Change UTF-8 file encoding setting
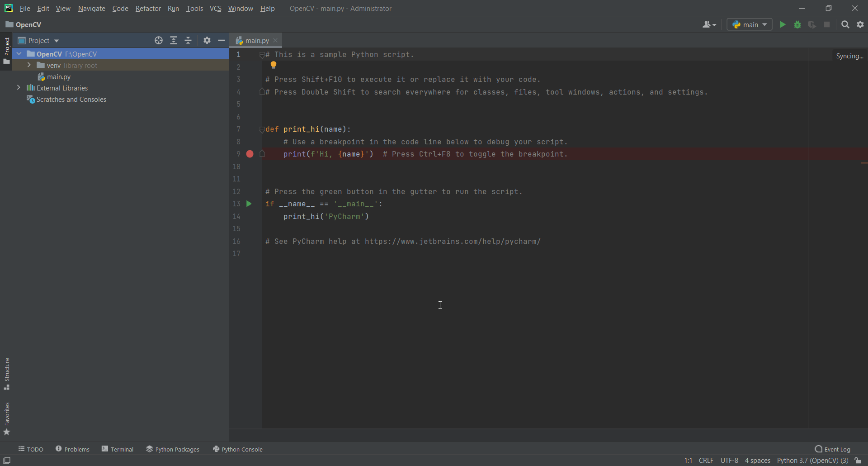This screenshot has height=466, width=868. point(729,461)
